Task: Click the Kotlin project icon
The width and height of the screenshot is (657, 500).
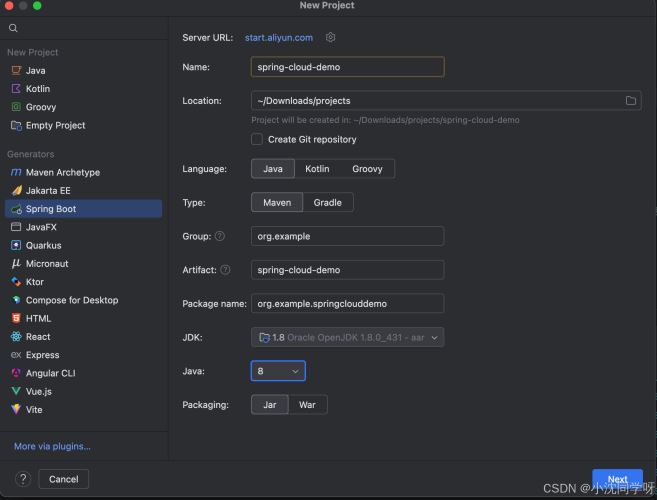Action: click(16, 88)
